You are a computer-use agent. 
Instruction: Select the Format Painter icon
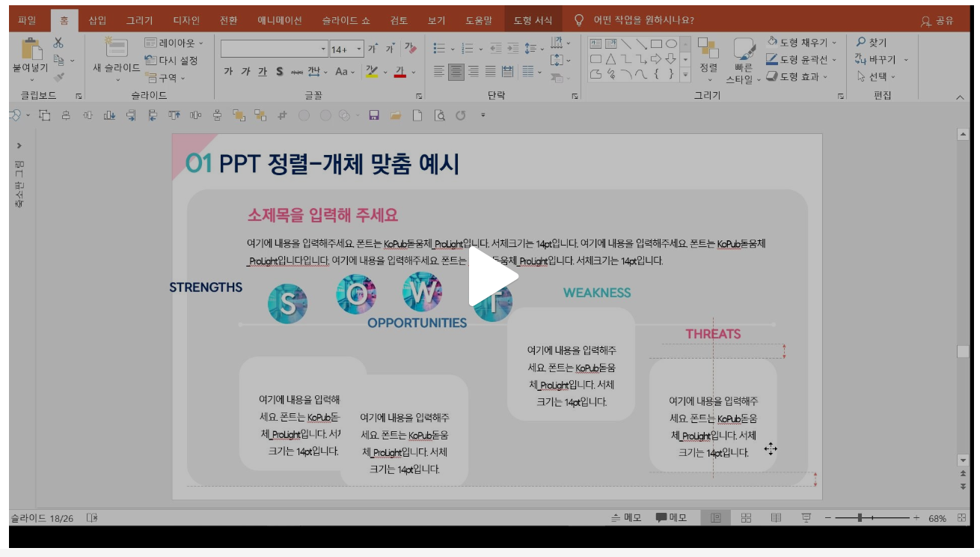[58, 78]
